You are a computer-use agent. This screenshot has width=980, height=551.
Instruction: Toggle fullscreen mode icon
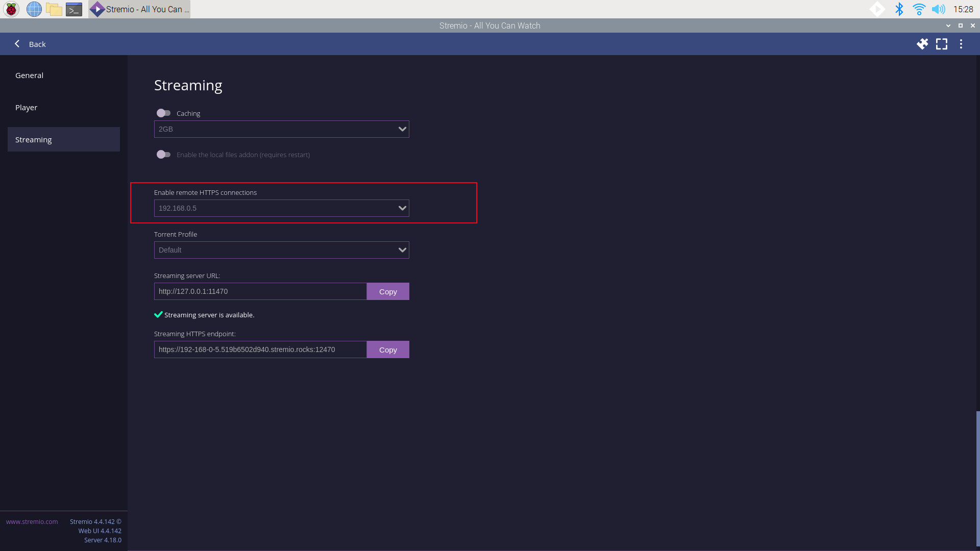coord(942,44)
